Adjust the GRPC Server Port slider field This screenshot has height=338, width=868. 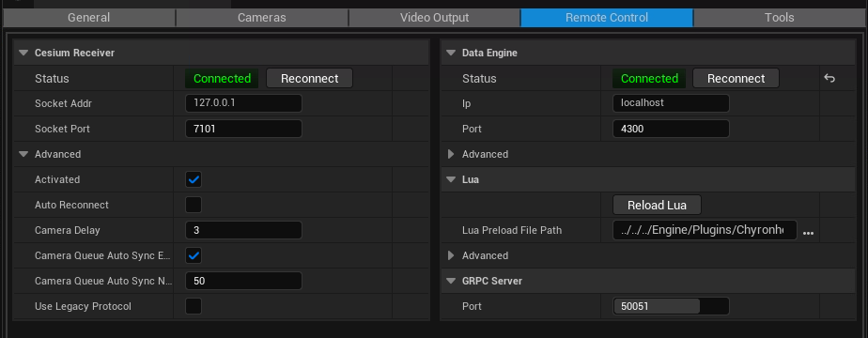(x=671, y=306)
